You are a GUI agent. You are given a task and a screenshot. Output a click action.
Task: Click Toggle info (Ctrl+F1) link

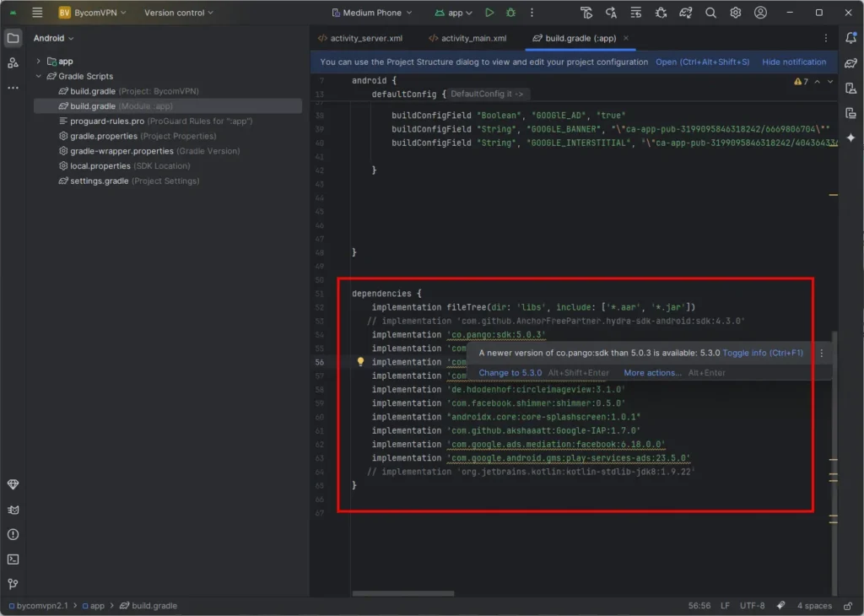coord(763,354)
